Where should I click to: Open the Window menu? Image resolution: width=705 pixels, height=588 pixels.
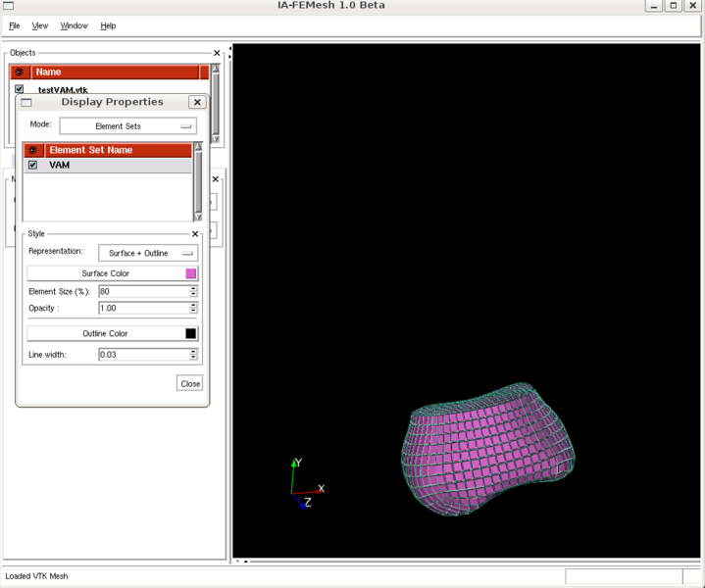pyautogui.click(x=74, y=25)
